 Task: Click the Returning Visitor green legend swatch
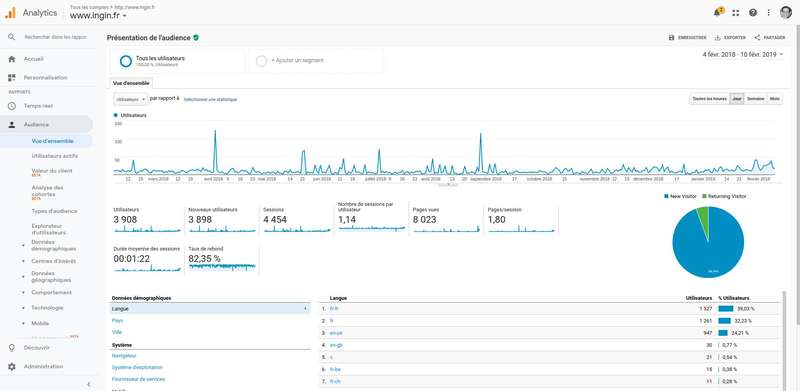click(705, 196)
